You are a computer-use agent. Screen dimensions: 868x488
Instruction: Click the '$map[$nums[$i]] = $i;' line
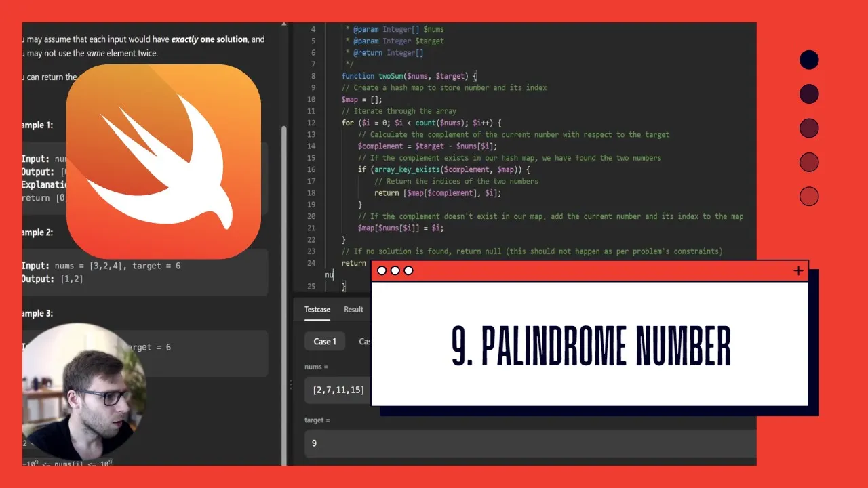[x=401, y=228]
